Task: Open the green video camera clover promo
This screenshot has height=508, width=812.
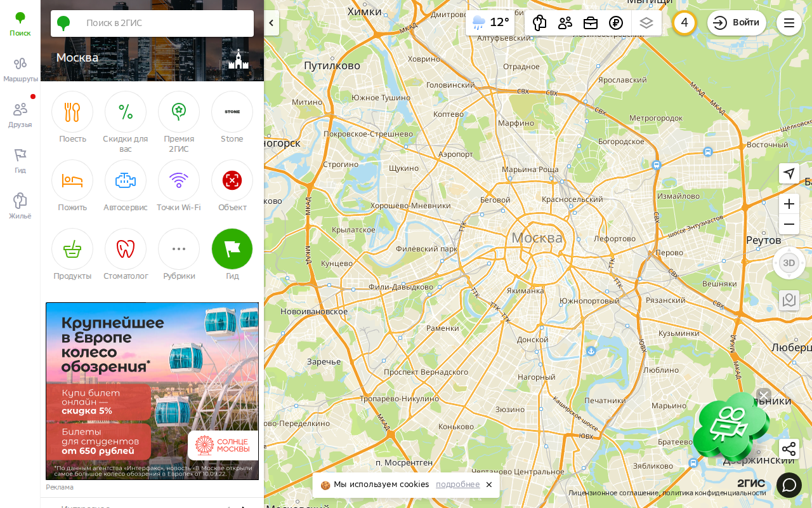Action: 731,427
